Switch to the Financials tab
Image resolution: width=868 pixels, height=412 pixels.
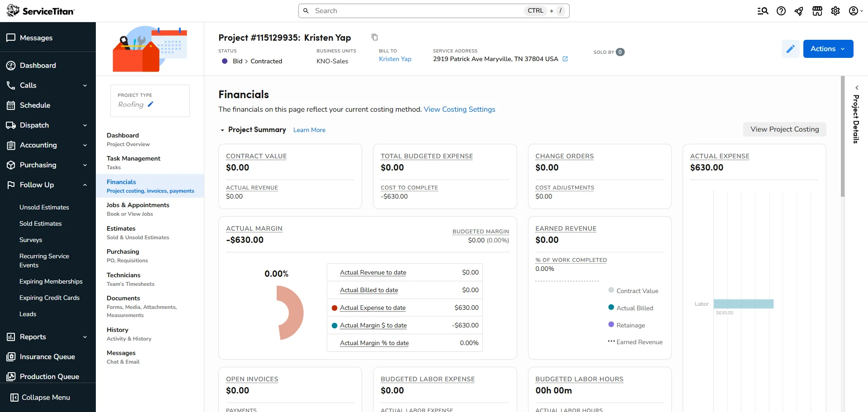[x=121, y=182]
